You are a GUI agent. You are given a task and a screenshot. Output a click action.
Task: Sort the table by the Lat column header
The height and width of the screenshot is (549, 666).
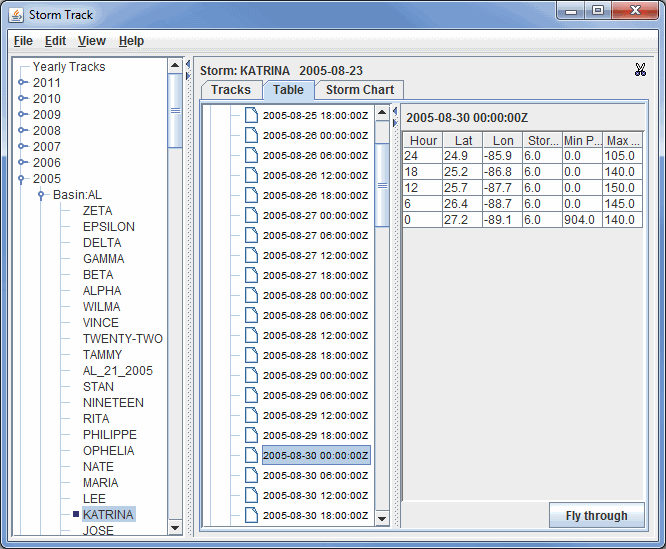[462, 141]
